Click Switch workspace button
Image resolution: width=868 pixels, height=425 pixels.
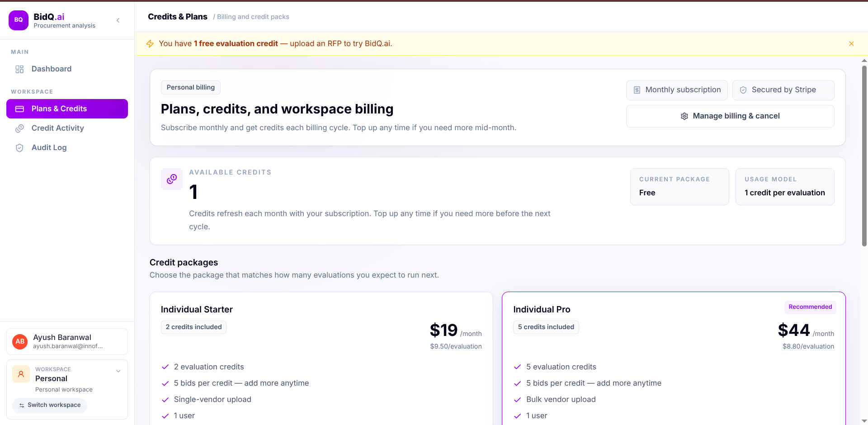point(50,406)
